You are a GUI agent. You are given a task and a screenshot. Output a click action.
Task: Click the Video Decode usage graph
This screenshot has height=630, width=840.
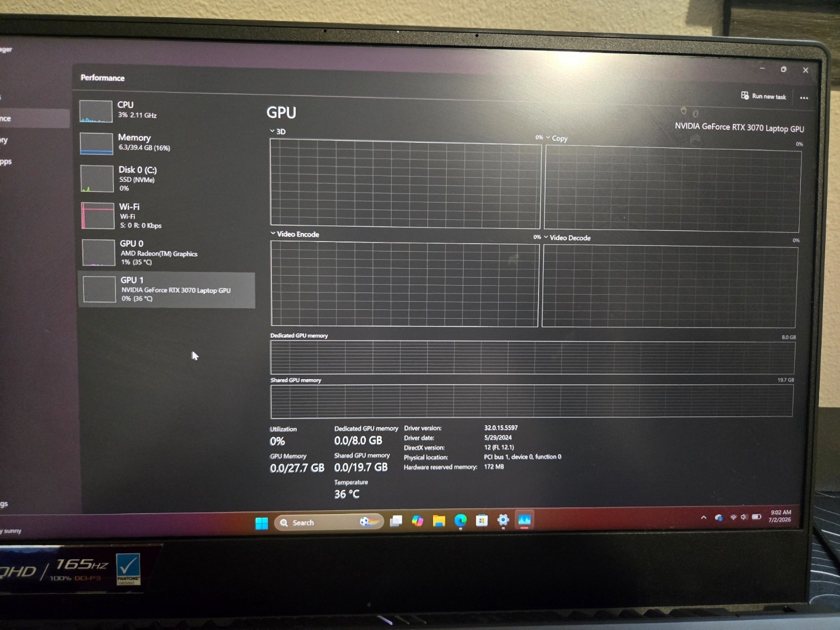click(x=669, y=287)
